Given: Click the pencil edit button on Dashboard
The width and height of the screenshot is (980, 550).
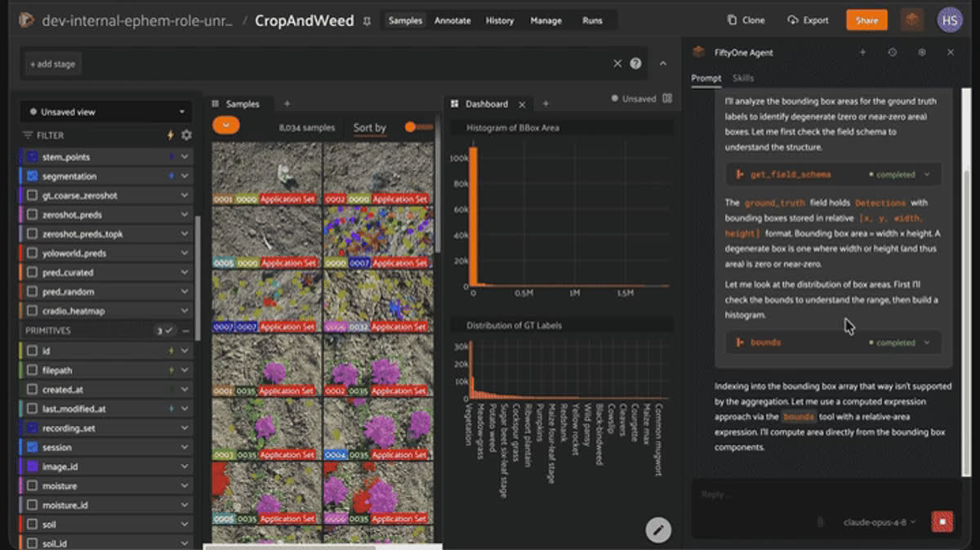Looking at the screenshot, I should (658, 530).
